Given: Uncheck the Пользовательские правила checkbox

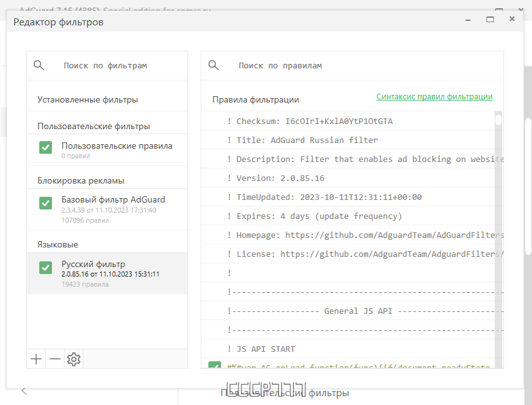Looking at the screenshot, I should pos(46,147).
